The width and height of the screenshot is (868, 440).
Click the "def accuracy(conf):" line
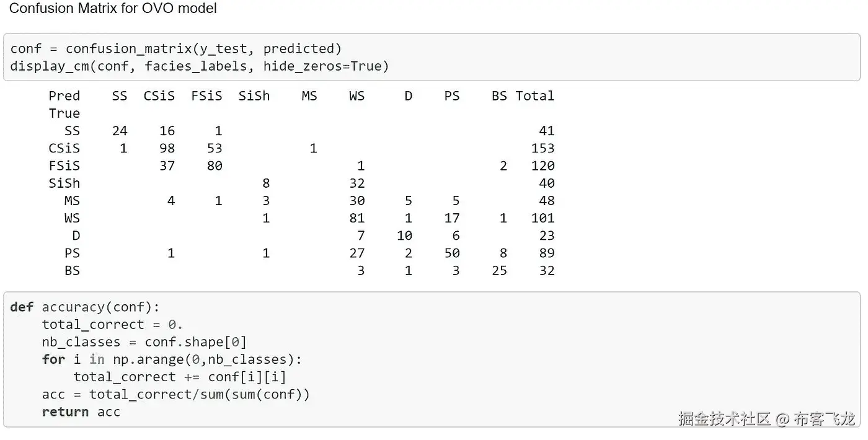tap(85, 307)
